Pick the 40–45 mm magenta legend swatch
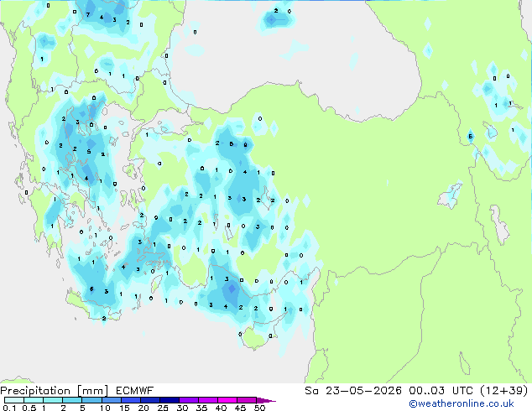 (x=227, y=400)
